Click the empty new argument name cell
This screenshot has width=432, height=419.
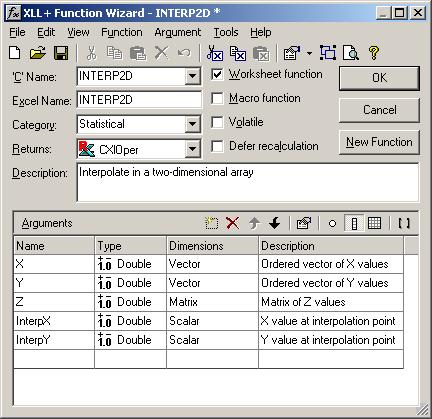(x=54, y=359)
